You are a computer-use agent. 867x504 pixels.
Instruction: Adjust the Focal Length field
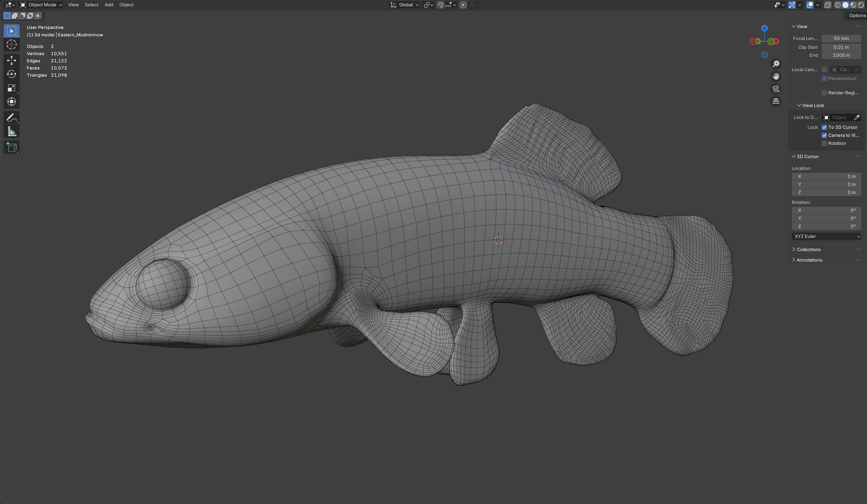(841, 39)
